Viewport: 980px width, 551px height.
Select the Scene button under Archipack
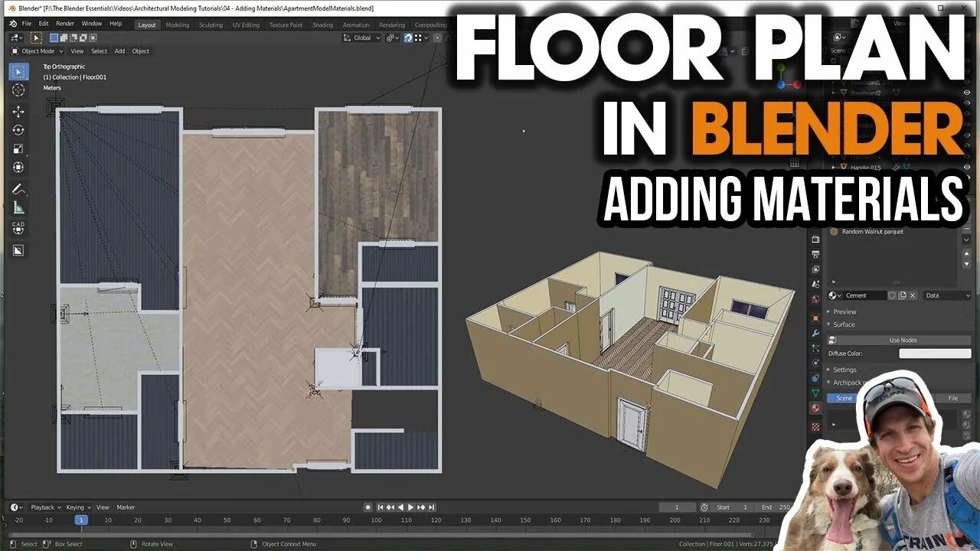[844, 398]
